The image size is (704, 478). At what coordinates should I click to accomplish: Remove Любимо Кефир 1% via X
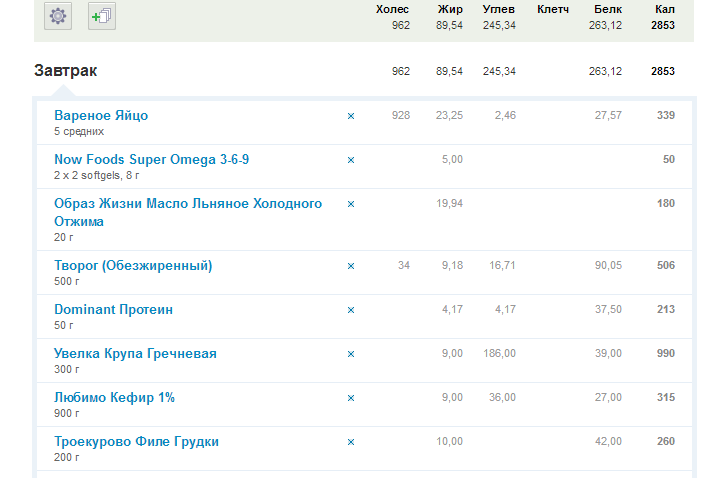(x=351, y=398)
